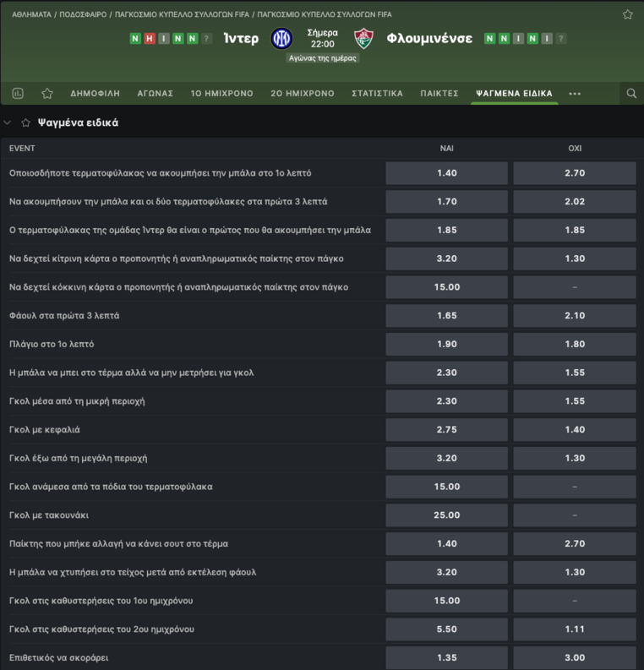Open the ΠΑΙΚΤΕΣ tab
644x670 pixels.
[439, 94]
